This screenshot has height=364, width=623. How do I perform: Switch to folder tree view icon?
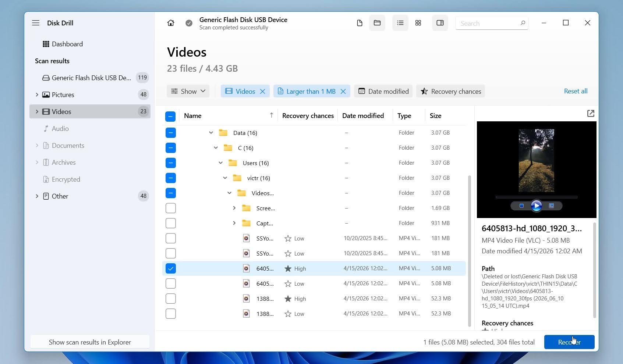click(x=377, y=23)
